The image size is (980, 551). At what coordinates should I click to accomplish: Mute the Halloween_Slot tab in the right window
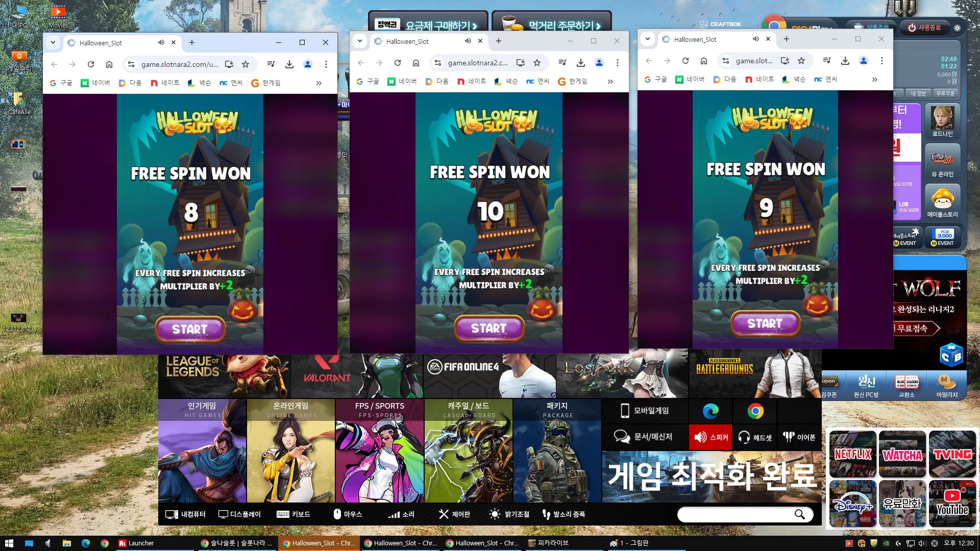pos(756,39)
